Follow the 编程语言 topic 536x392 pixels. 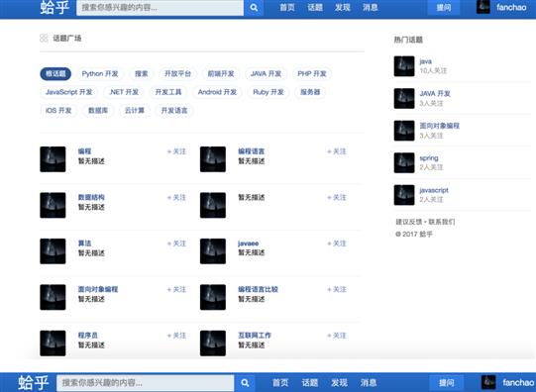[337, 151]
